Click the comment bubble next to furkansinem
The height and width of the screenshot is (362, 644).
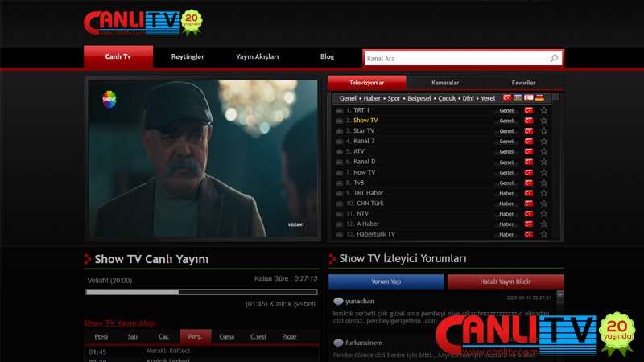pyautogui.click(x=338, y=343)
